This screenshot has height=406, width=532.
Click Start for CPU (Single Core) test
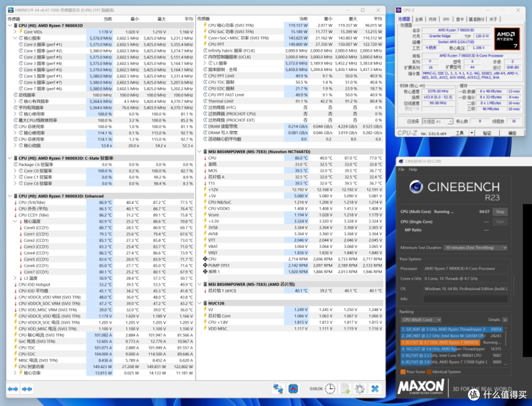(500, 222)
